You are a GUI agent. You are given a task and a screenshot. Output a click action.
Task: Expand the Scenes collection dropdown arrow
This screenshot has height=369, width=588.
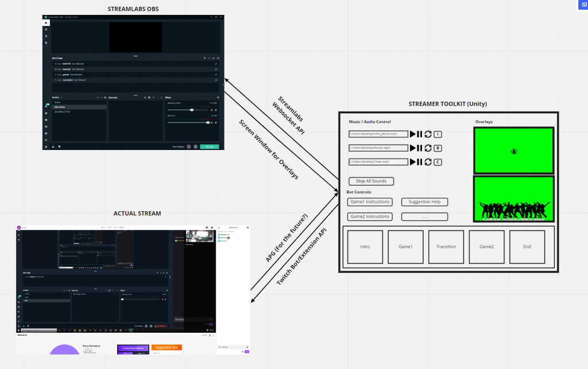click(61, 98)
